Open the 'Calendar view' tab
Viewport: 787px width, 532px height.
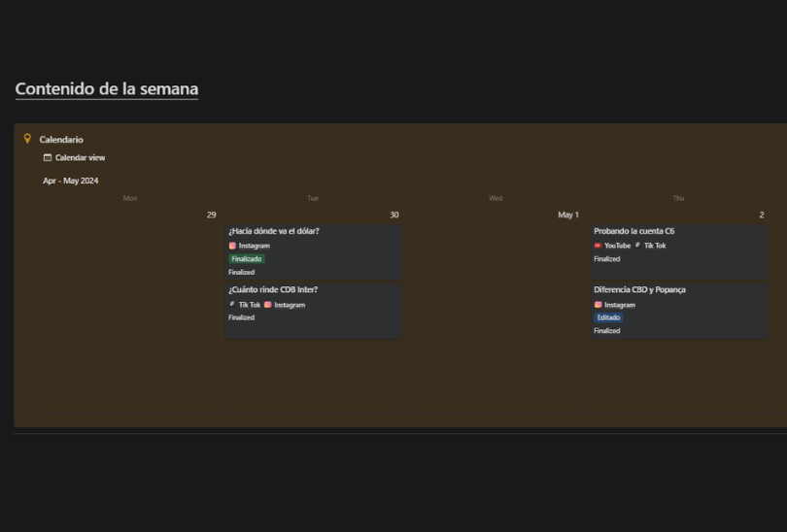coord(80,157)
